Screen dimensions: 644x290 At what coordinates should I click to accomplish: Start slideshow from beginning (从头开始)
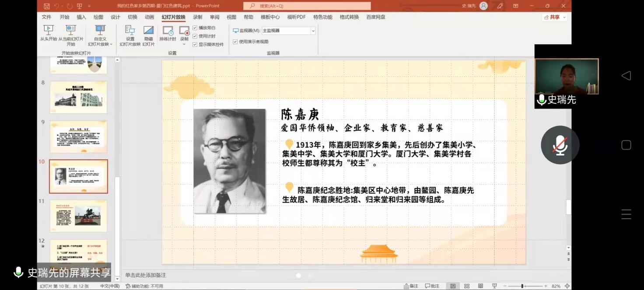tap(48, 31)
